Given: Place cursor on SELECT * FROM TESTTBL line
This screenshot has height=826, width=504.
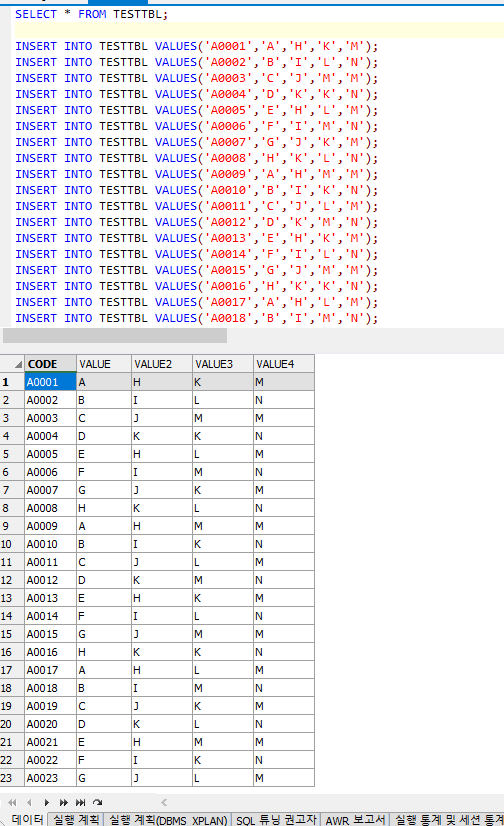Looking at the screenshot, I should coord(91,14).
